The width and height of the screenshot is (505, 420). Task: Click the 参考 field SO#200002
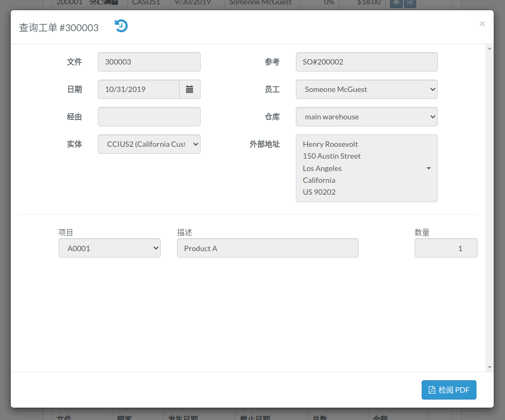coord(366,62)
